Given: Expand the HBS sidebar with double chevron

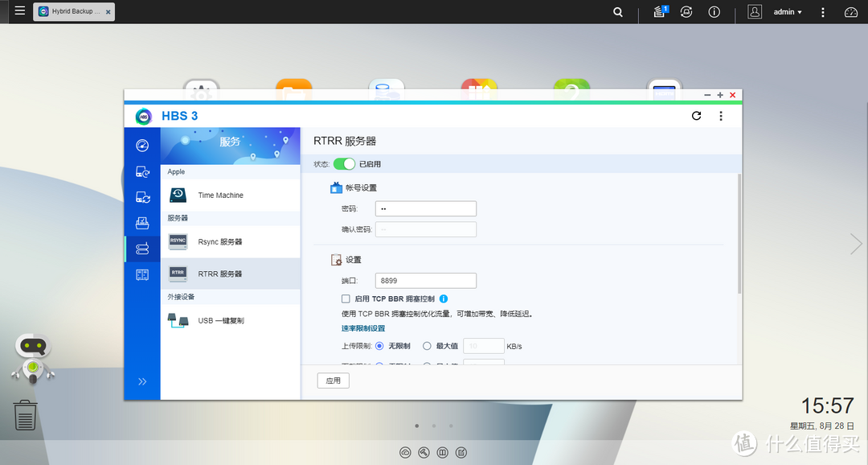Looking at the screenshot, I should point(142,381).
